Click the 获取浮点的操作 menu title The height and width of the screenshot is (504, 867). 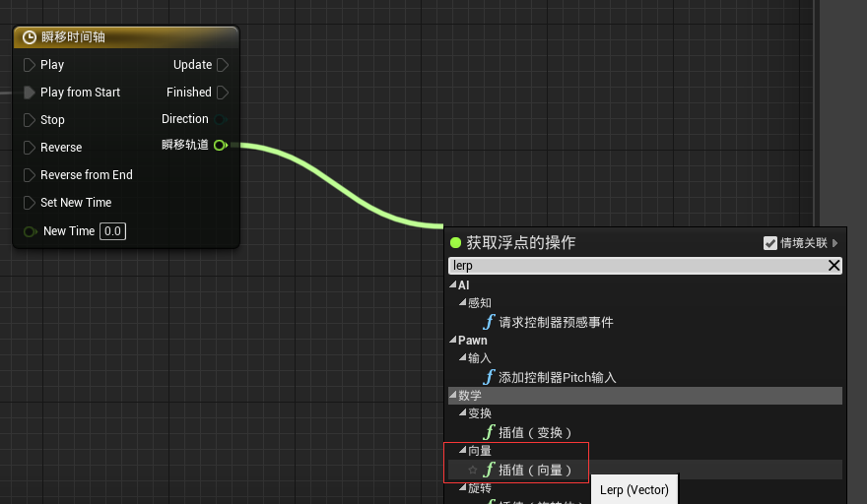[x=521, y=242]
